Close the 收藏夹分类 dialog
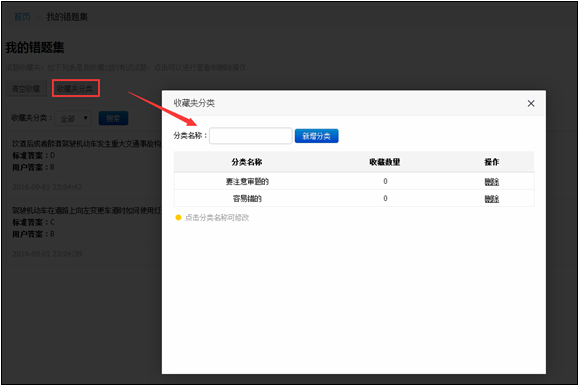580x388 pixels. click(x=531, y=104)
